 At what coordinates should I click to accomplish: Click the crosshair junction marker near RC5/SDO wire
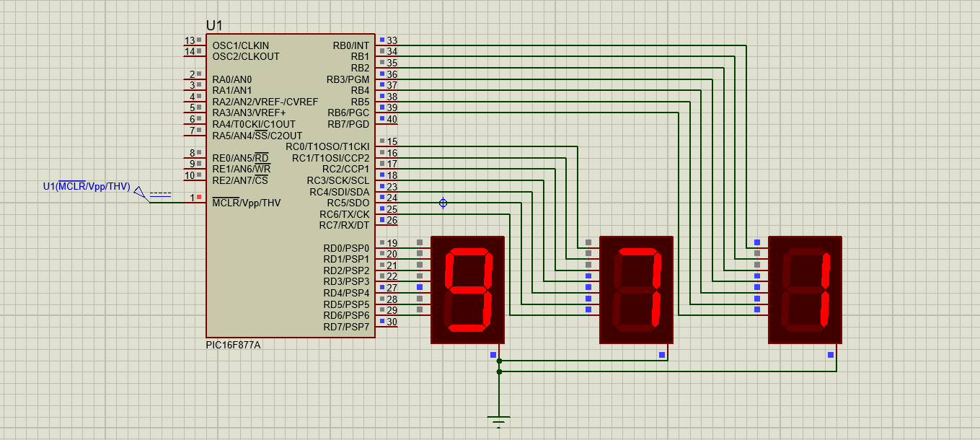[x=442, y=203]
